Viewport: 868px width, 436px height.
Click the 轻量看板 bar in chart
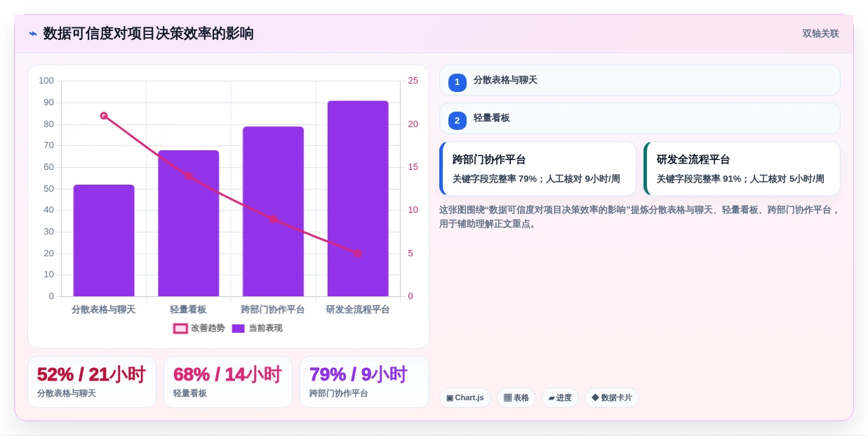(x=188, y=223)
